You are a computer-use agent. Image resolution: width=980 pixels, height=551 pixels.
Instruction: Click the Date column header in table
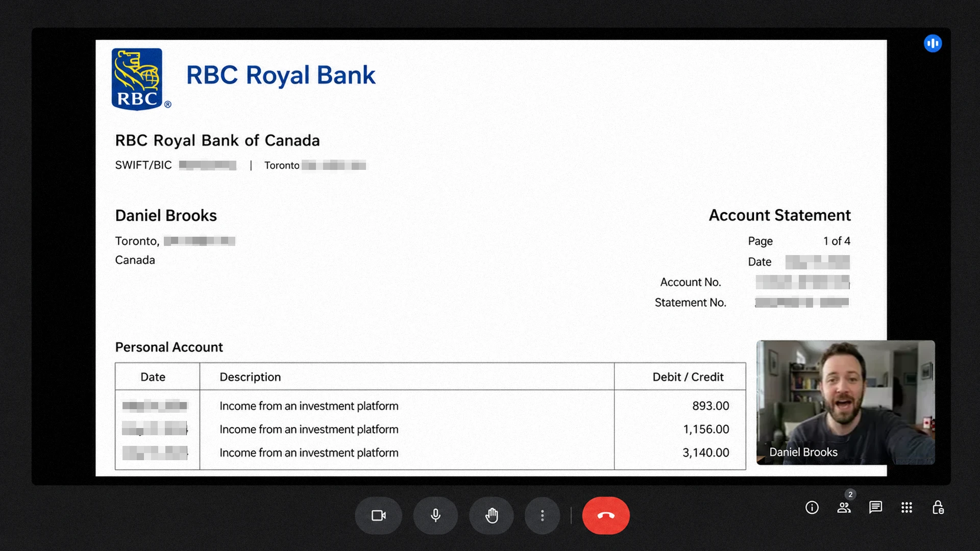click(x=153, y=377)
